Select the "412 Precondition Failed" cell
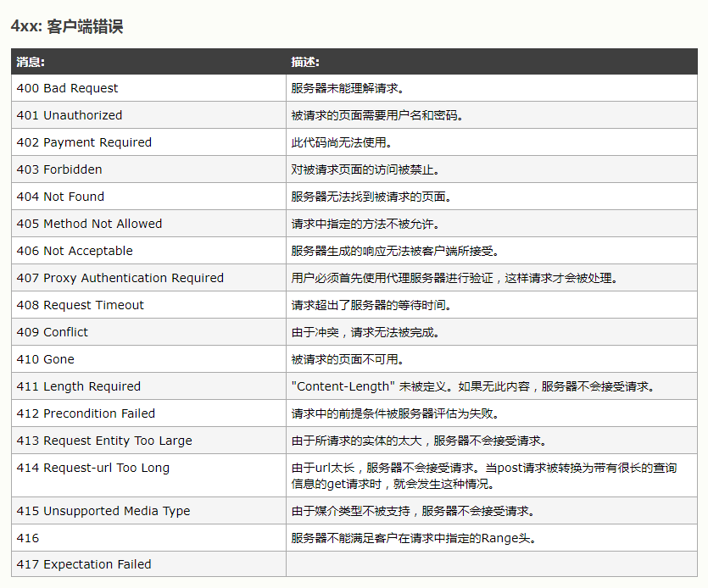Image resolution: width=708 pixels, height=588 pixels. (148, 413)
